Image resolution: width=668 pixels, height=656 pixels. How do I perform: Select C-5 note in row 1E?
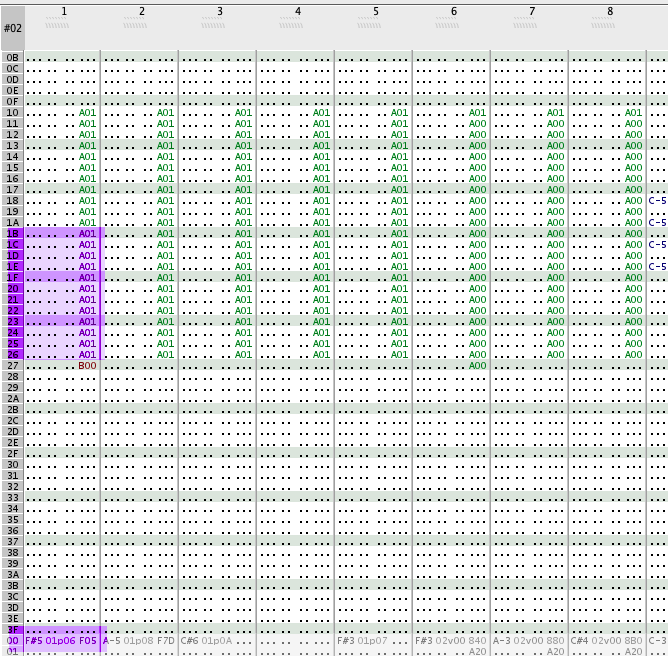pos(658,267)
